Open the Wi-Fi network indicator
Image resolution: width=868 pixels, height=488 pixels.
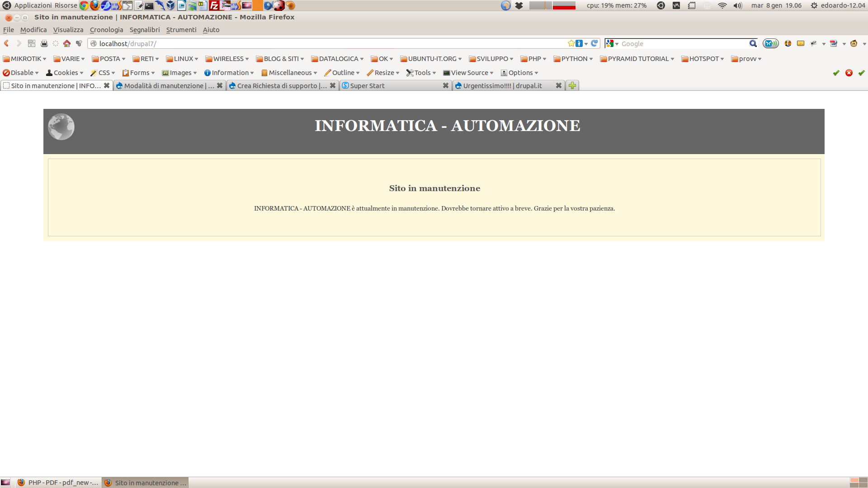pyautogui.click(x=722, y=5)
